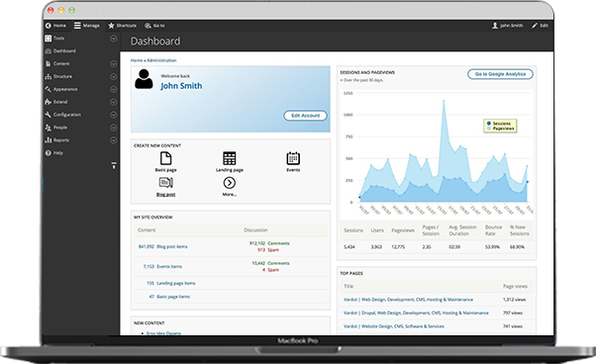Click the peak point on pageviews chart
Image resolution: width=596 pixels, height=364 pixels.
tap(444, 101)
